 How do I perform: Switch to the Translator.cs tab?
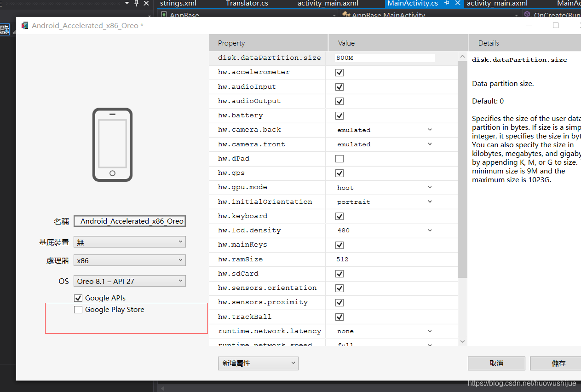247,3
